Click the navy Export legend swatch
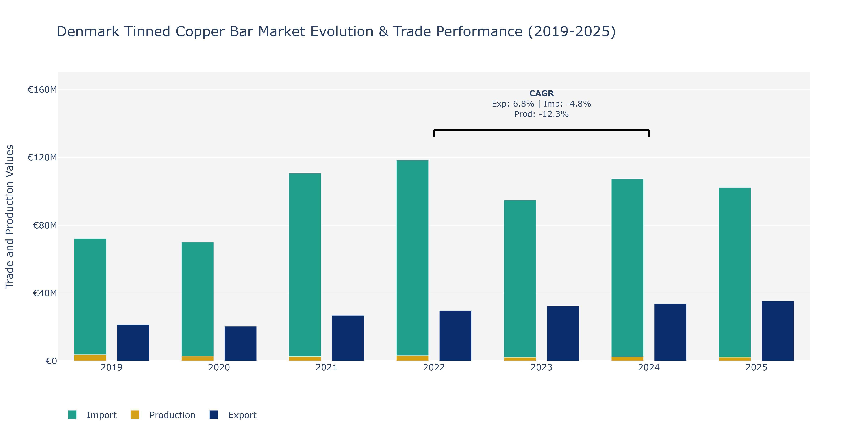 click(214, 415)
